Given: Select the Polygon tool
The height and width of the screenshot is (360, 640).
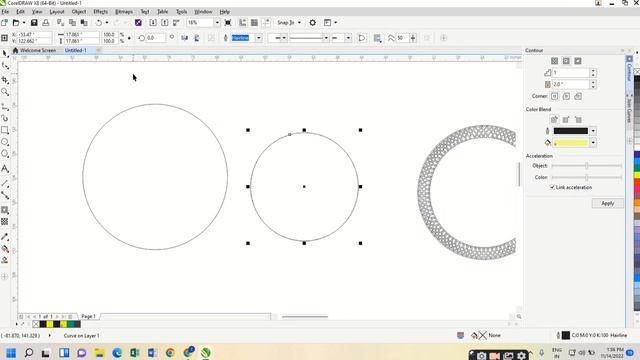Looking at the screenshot, I should (5, 154).
